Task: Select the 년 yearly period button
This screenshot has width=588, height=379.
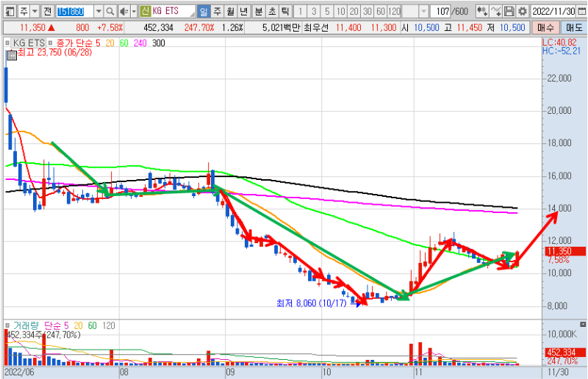Action: pos(244,12)
